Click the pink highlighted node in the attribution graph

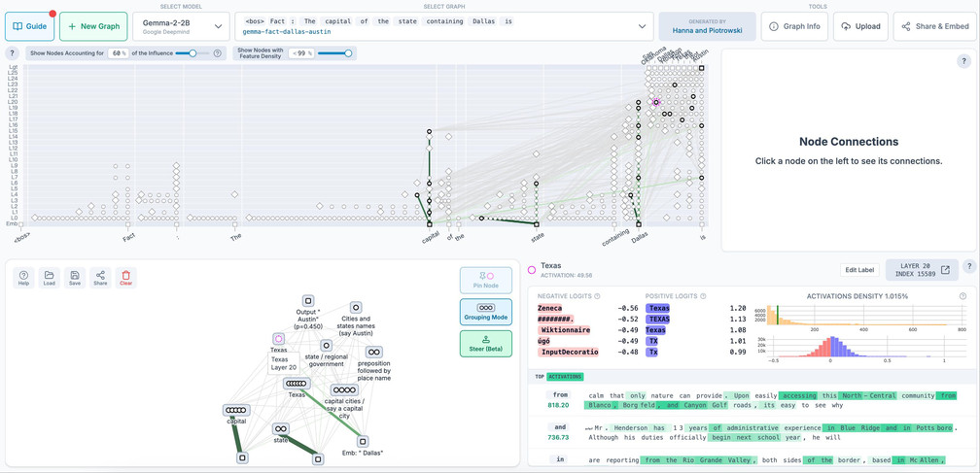[656, 102]
